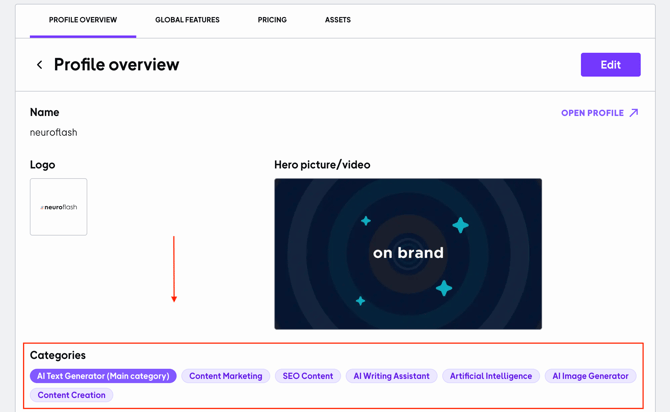Open the Global Features tab

(x=187, y=20)
